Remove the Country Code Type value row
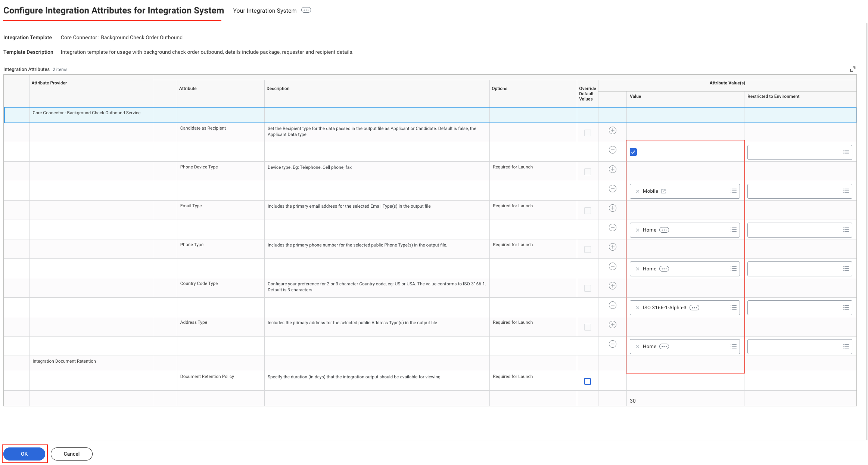 point(612,305)
